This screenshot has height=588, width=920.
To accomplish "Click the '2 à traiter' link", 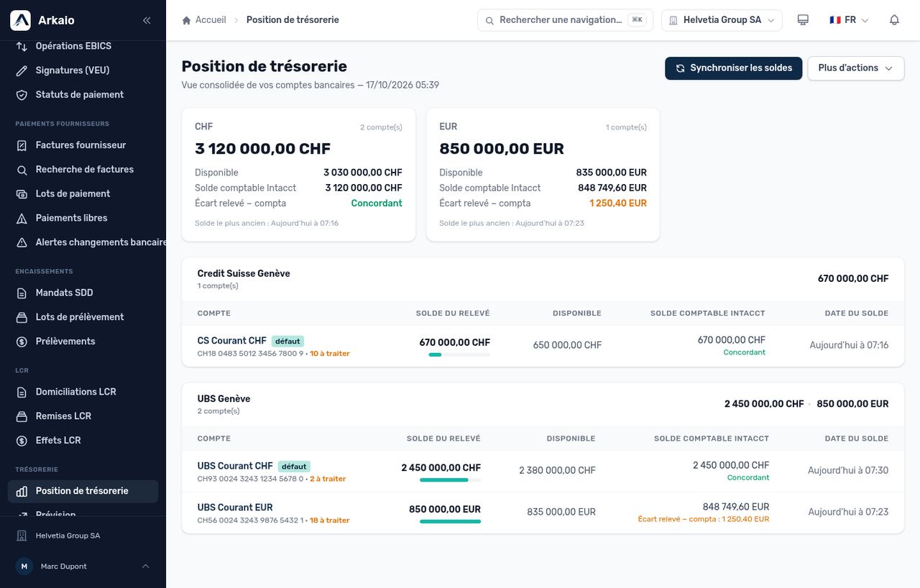I will pos(328,479).
